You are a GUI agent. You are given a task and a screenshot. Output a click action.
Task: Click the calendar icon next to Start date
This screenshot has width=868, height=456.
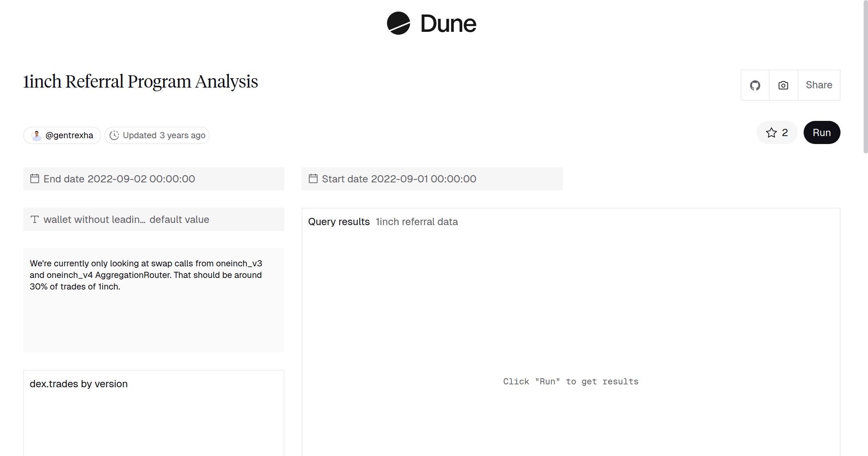tap(313, 178)
